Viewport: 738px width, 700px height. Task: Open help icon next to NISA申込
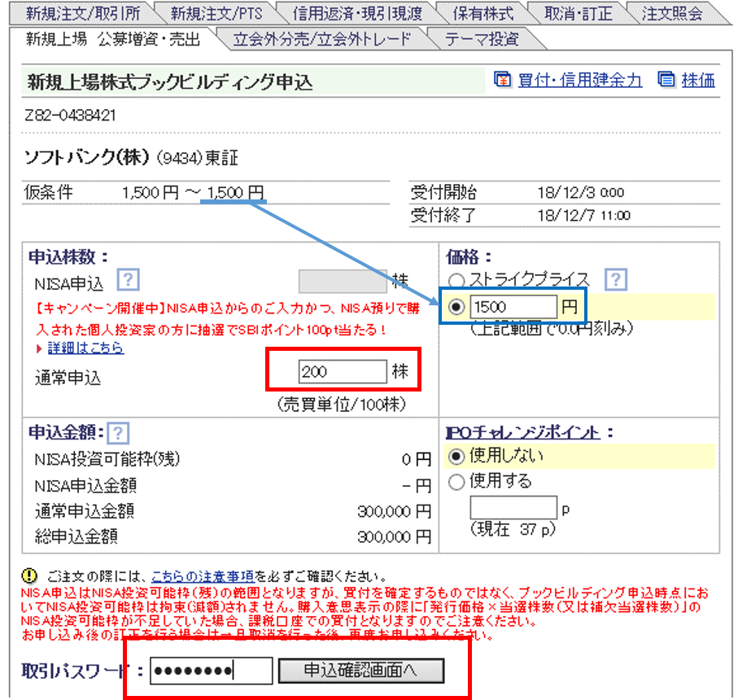tap(128, 280)
